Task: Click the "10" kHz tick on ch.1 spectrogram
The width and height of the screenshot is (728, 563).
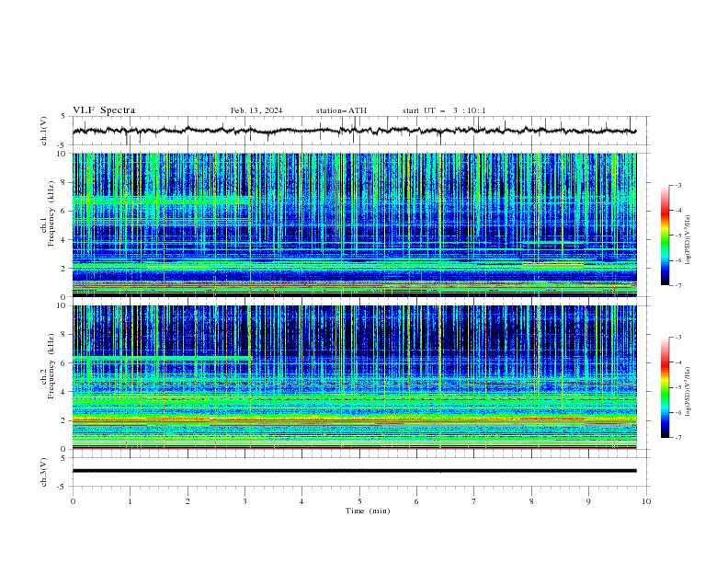Action: pyautogui.click(x=63, y=154)
